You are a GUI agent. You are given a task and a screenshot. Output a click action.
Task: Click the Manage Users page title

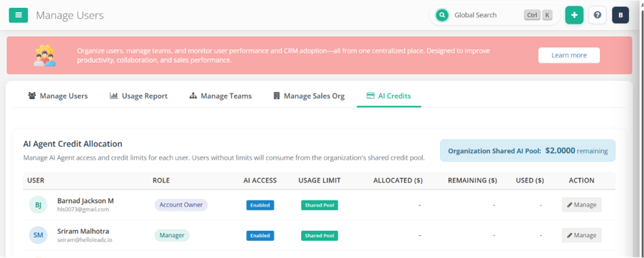pyautogui.click(x=70, y=16)
